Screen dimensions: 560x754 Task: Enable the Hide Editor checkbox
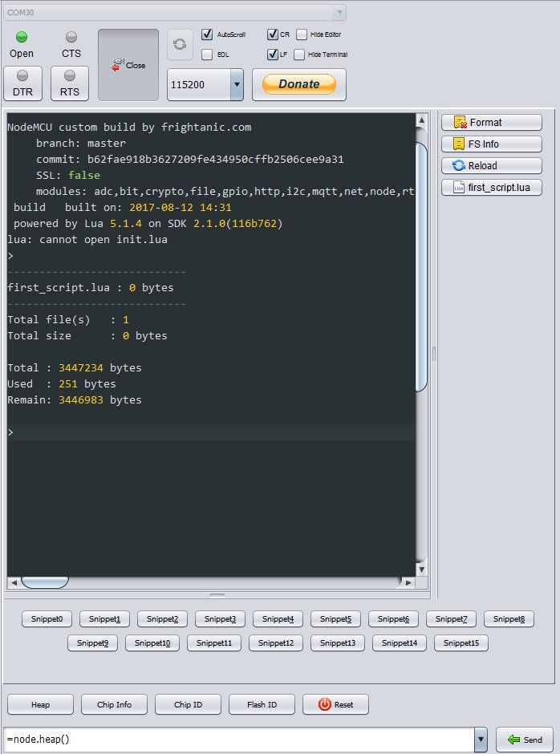coord(302,35)
